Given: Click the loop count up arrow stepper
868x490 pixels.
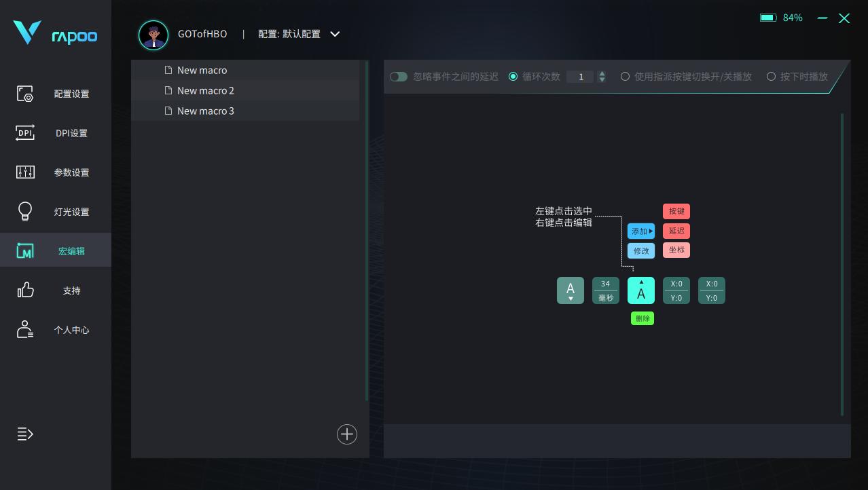Looking at the screenshot, I should point(602,73).
